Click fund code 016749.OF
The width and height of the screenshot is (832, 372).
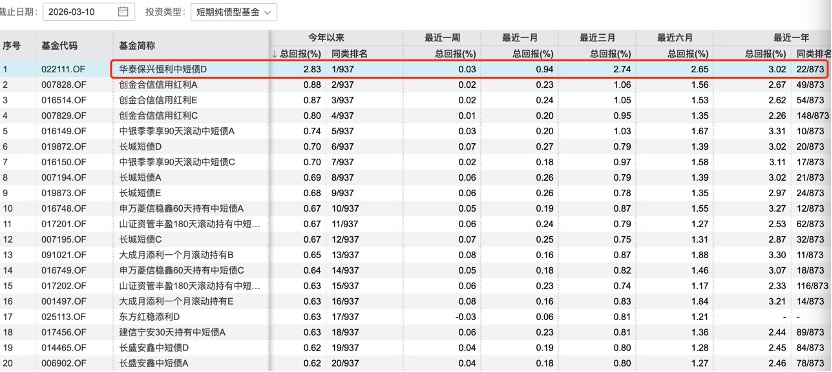[x=63, y=270]
